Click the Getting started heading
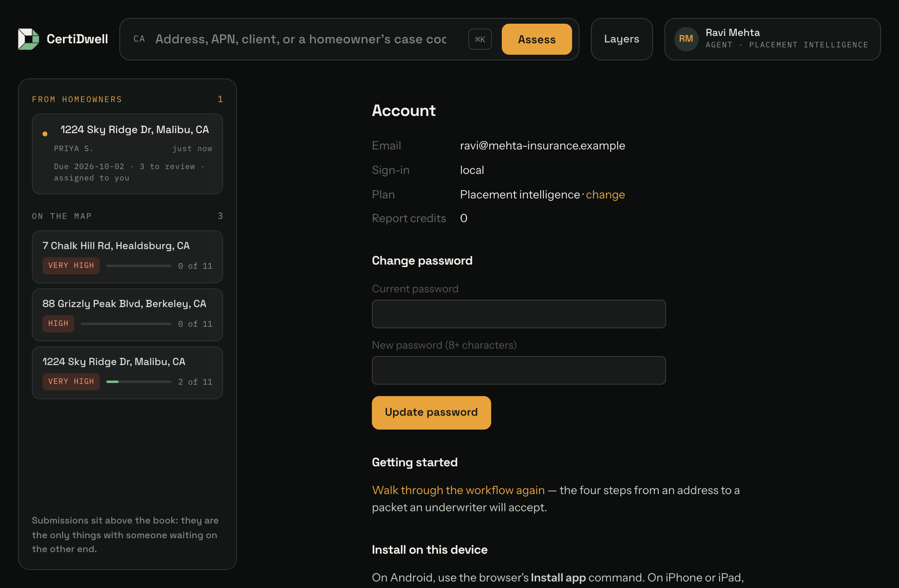Screen dimensions: 899x588 [415, 462]
